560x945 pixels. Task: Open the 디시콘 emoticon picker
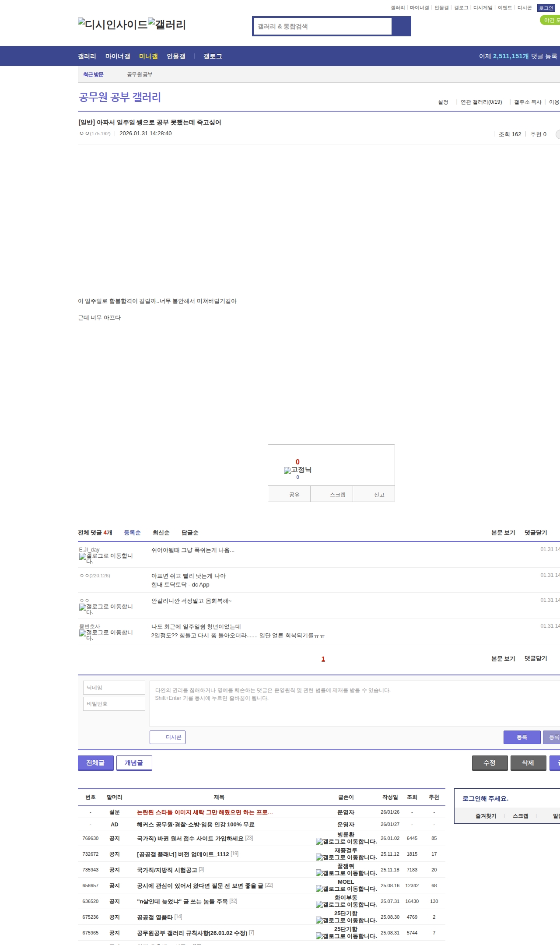pos(168,737)
